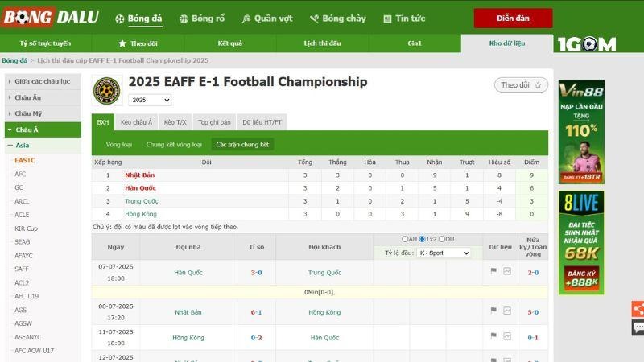Image resolution: width=644 pixels, height=362 pixels.
Task: Click the EAFF championship logo thumbnail
Action: [x=106, y=89]
